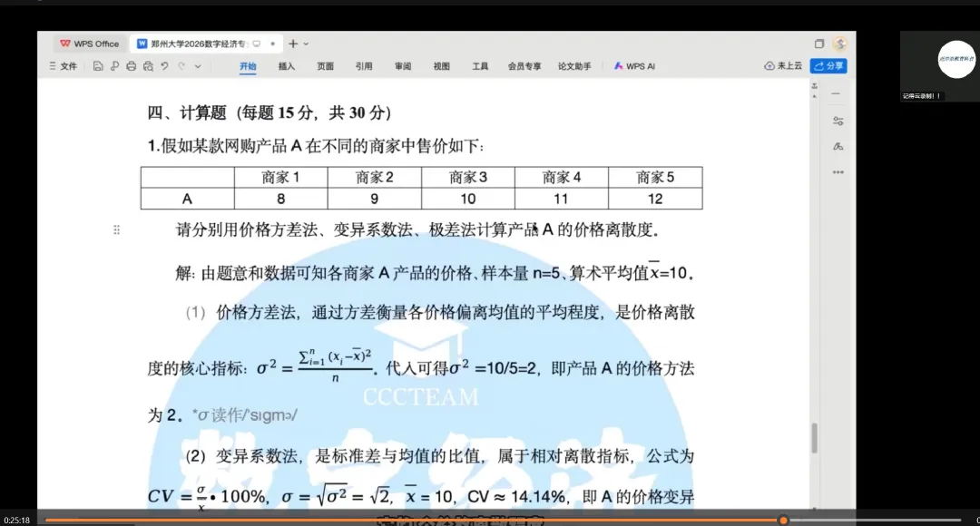The width and height of the screenshot is (980, 526).
Task: Click the table cell 商家 2
Action: click(375, 178)
